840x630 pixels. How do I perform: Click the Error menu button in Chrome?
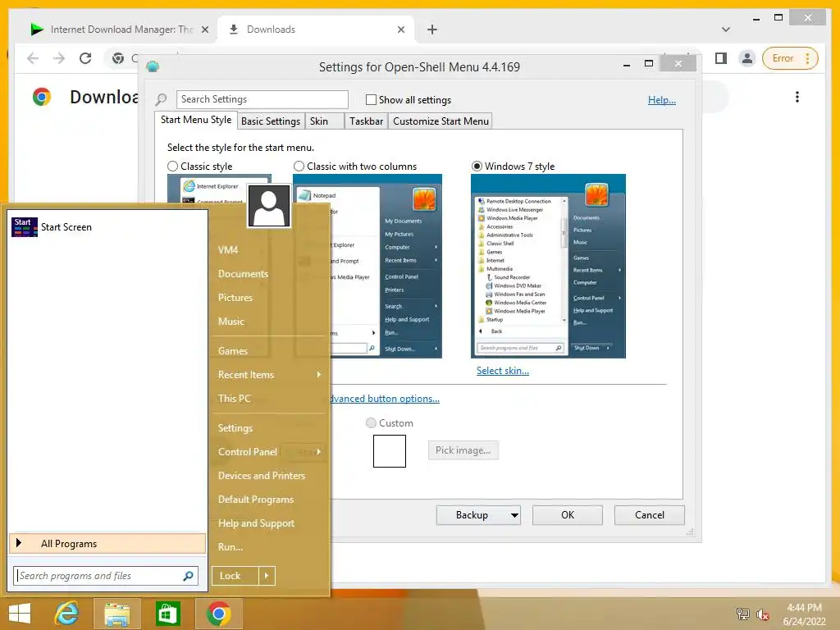click(791, 58)
